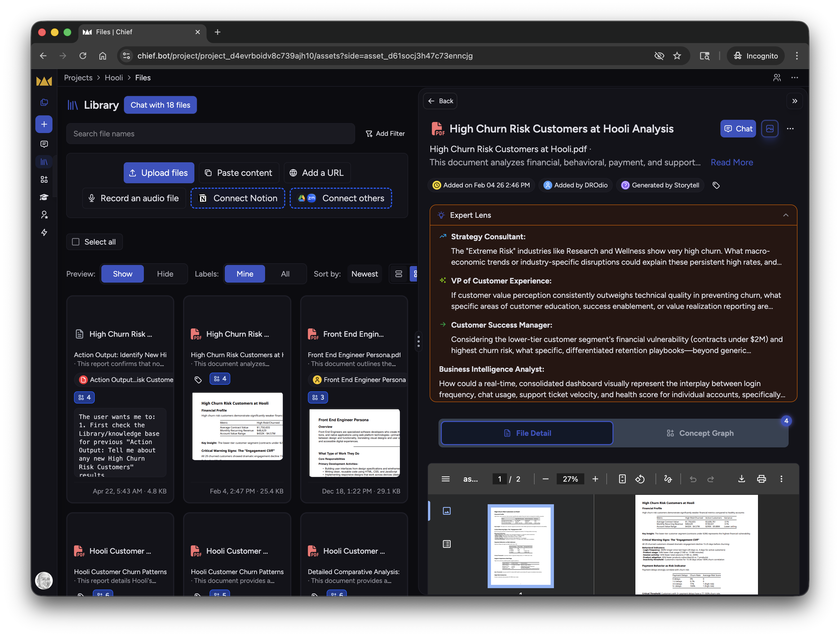Set Labels filter to Mine
Image resolution: width=840 pixels, height=637 pixels.
tap(245, 274)
